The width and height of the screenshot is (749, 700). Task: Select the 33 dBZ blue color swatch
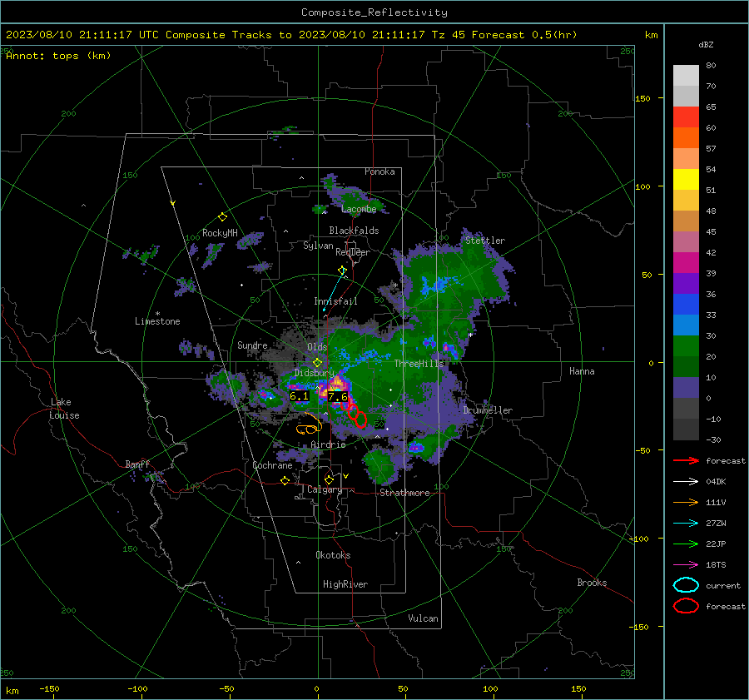(686, 304)
